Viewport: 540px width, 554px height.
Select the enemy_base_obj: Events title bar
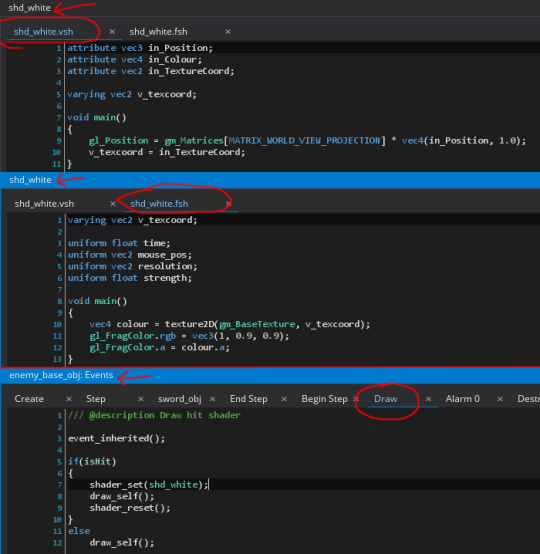point(270,375)
